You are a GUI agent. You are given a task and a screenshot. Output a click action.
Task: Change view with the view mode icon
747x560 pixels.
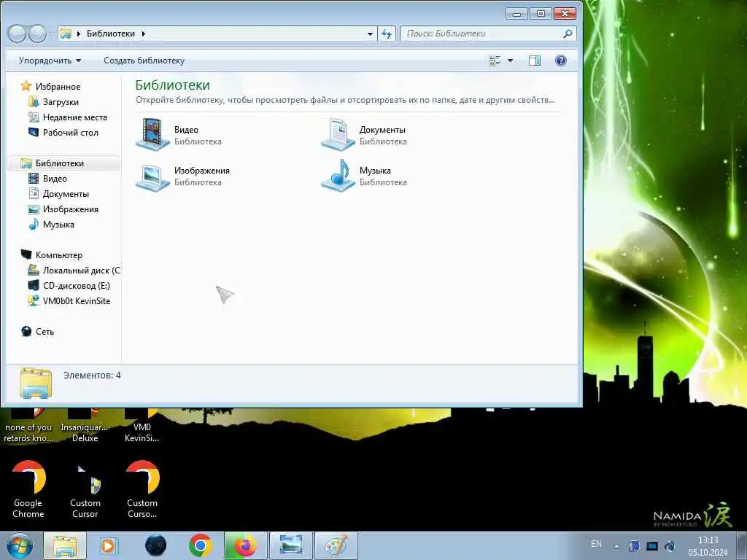pyautogui.click(x=495, y=61)
